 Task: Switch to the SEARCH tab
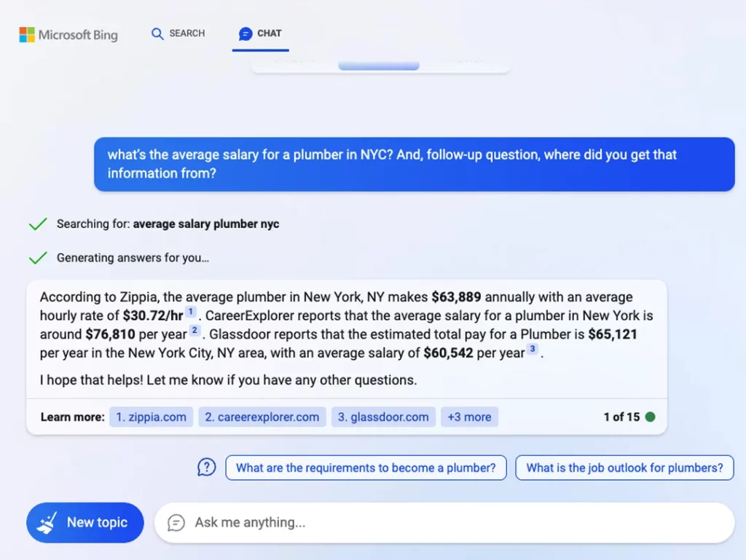click(x=178, y=33)
